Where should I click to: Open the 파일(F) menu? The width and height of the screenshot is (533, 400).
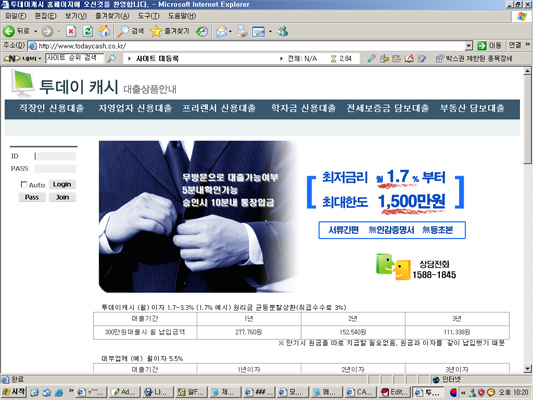pyautogui.click(x=16, y=16)
